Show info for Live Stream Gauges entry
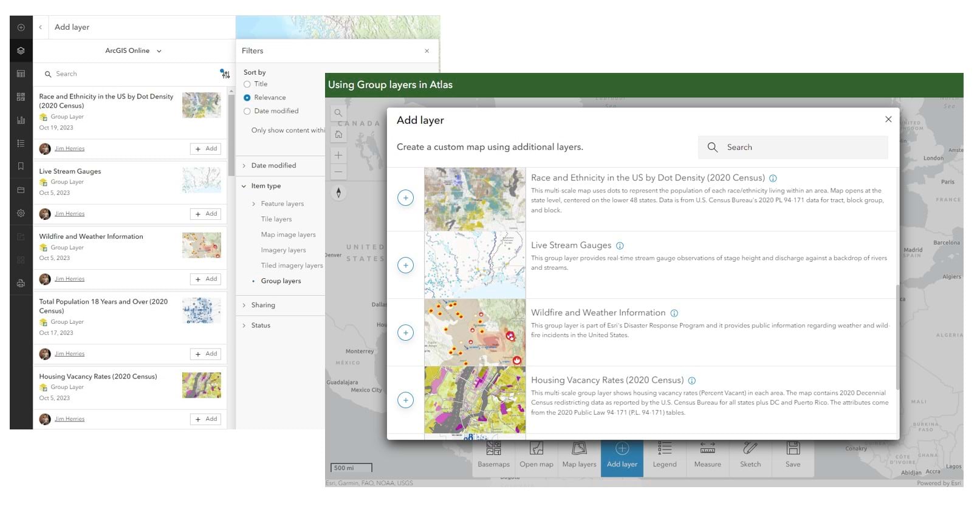The image size is (980, 509). click(620, 246)
